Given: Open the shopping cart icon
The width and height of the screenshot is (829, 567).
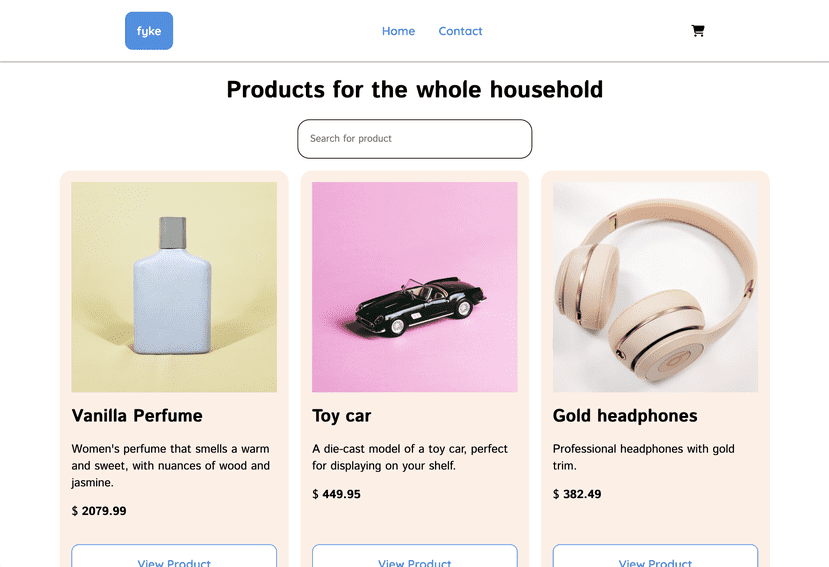Looking at the screenshot, I should [x=698, y=31].
